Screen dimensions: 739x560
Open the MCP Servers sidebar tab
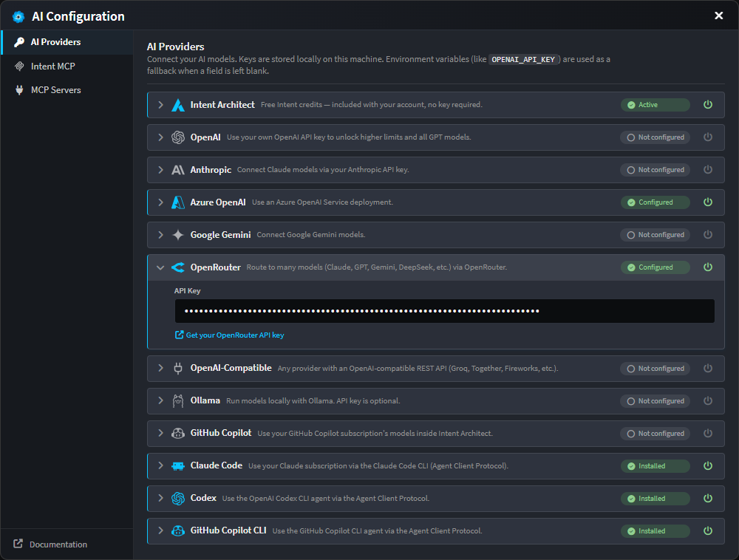click(67, 90)
